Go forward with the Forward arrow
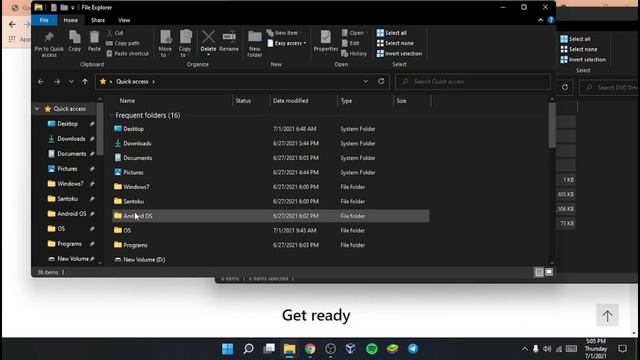Image resolution: width=640 pixels, height=360 pixels. click(x=57, y=82)
